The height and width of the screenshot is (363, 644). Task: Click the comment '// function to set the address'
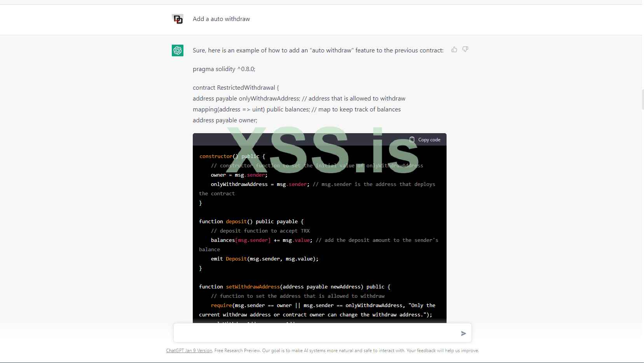click(x=298, y=296)
